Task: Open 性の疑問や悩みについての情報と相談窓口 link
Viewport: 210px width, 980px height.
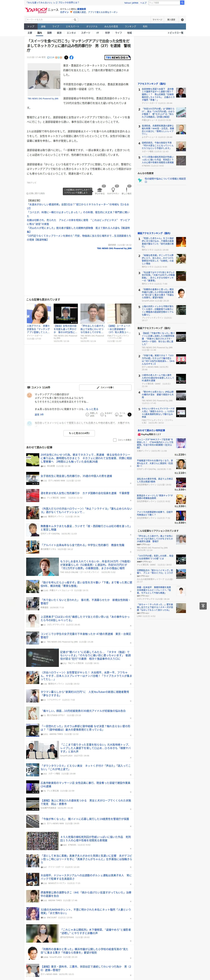Action: tap(165, 180)
